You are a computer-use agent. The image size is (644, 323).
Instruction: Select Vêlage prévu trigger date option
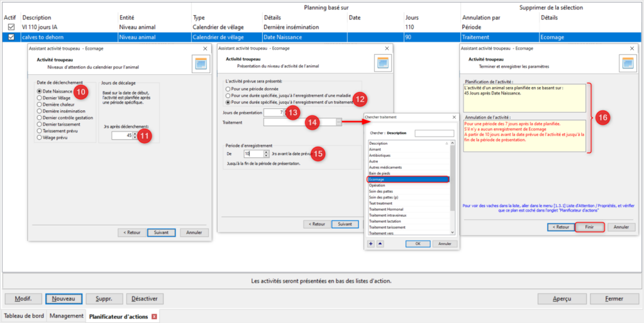click(40, 138)
